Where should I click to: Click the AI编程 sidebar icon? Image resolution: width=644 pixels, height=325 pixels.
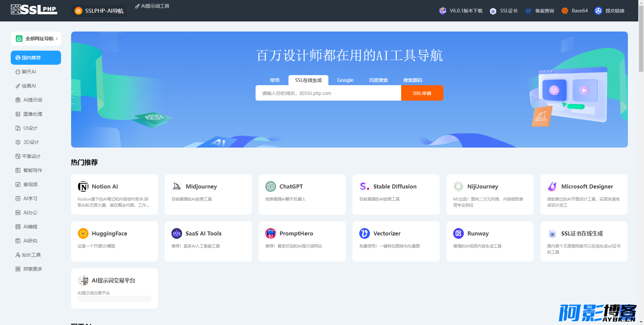coord(18,227)
